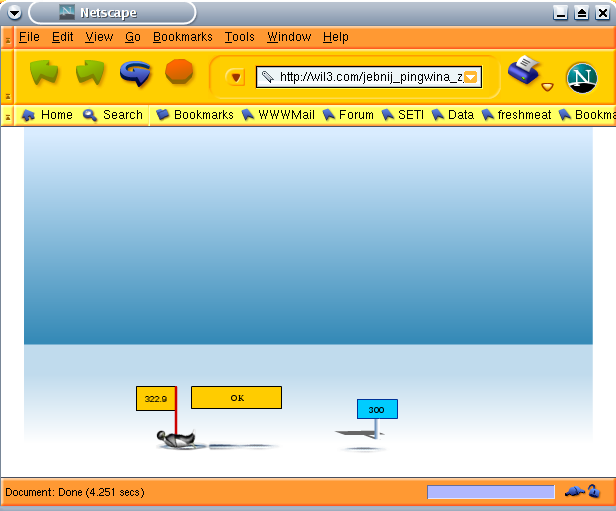Click the online/offline status icon

coord(574,491)
